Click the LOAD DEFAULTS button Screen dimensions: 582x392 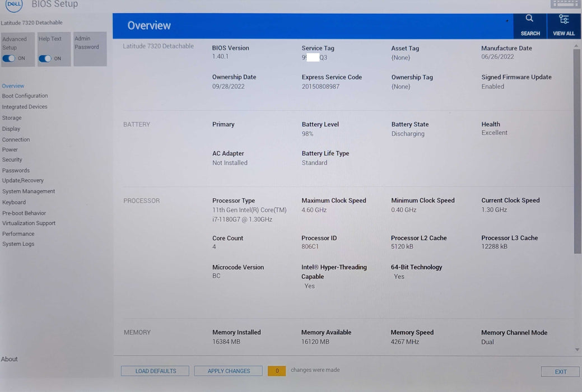tap(155, 371)
